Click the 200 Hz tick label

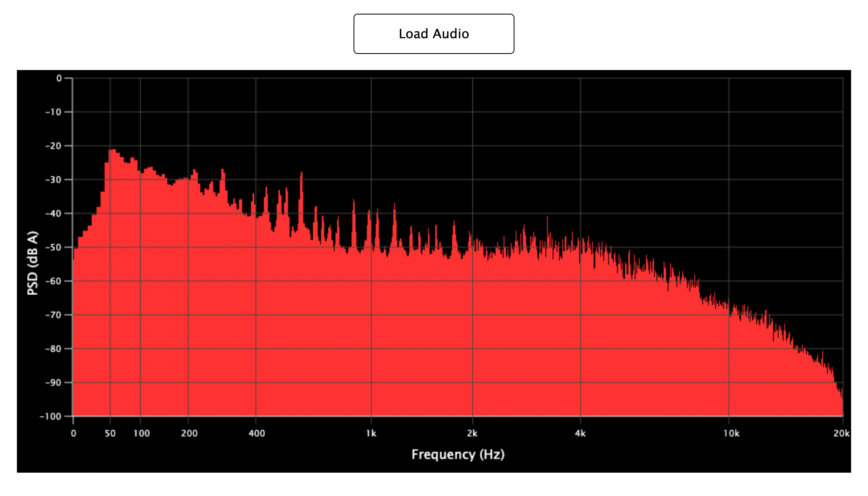189,433
